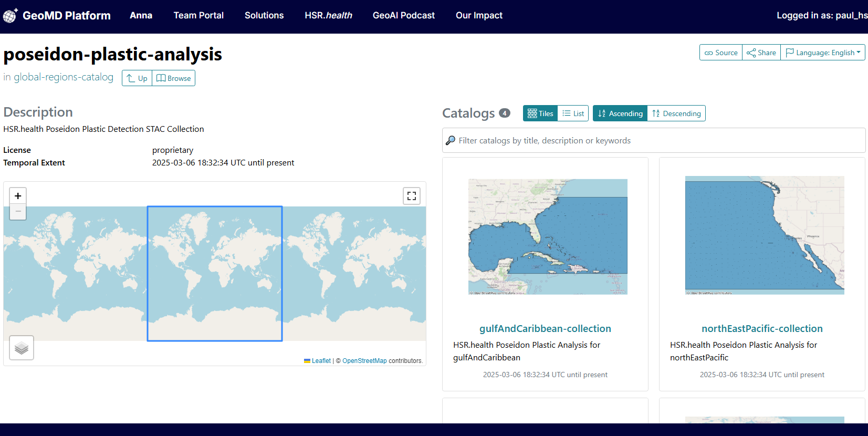This screenshot has height=436, width=868.
Task: Click the Browse button
Action: click(174, 78)
